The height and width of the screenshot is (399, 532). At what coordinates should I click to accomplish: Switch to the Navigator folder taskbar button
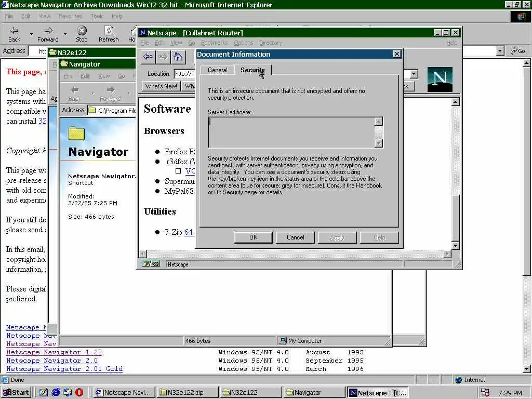(x=314, y=393)
